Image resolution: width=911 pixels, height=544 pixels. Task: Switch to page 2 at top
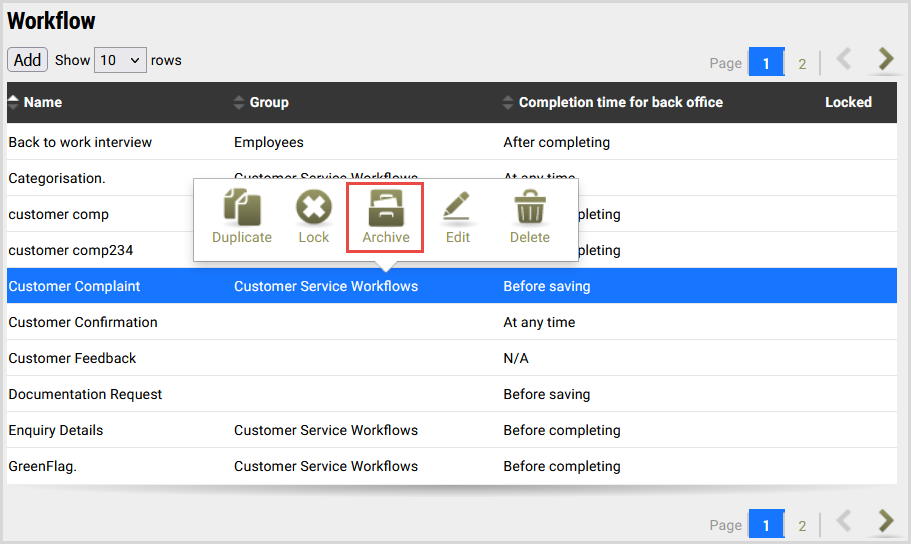click(x=802, y=64)
